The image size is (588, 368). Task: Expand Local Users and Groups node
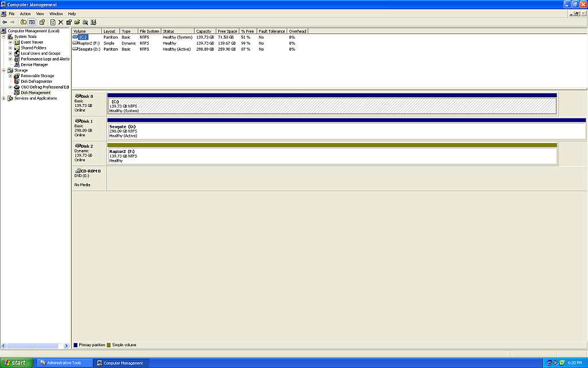[10, 53]
